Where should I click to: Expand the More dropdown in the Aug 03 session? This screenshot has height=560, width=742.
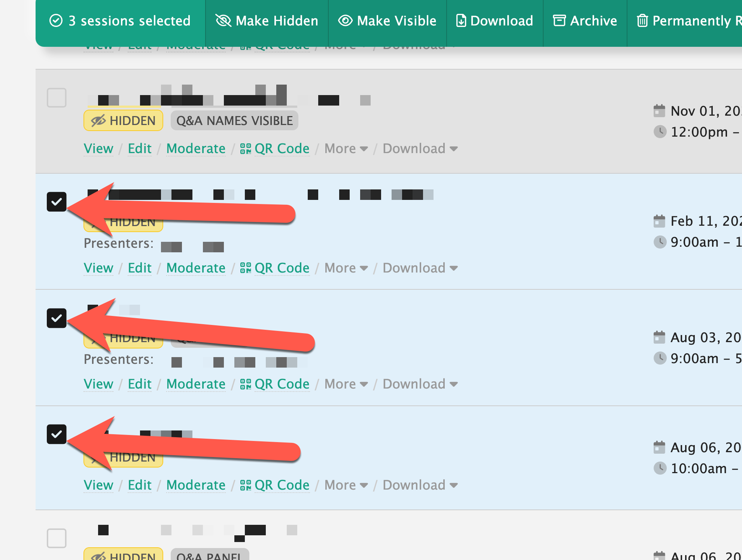click(x=346, y=384)
